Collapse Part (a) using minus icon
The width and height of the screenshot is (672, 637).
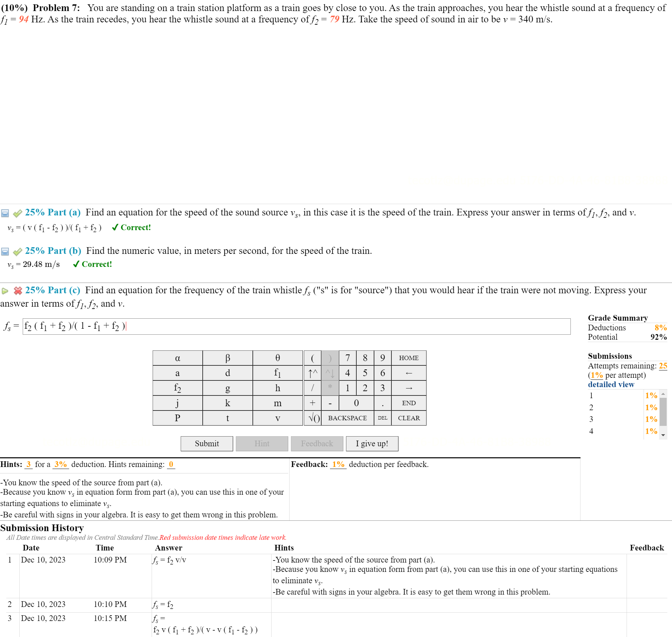[x=5, y=213]
